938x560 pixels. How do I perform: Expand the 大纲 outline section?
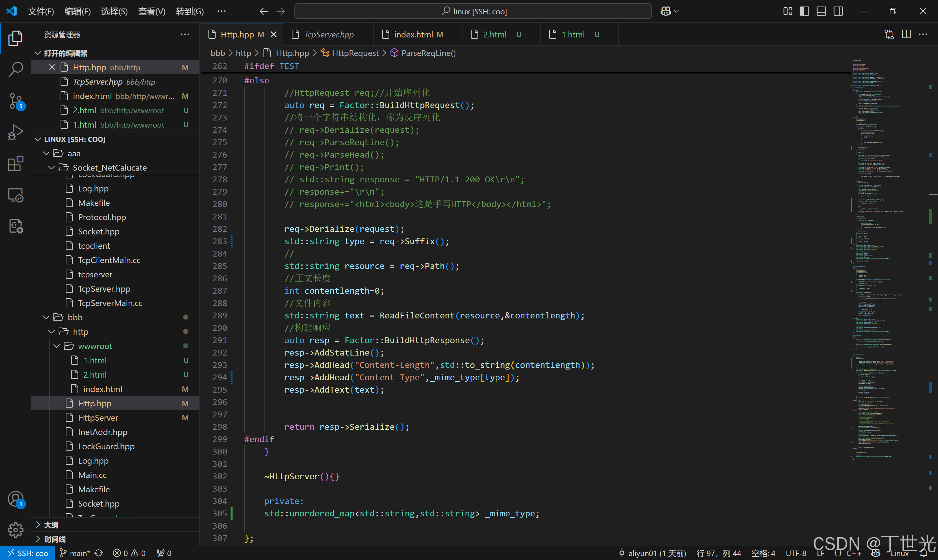point(51,525)
